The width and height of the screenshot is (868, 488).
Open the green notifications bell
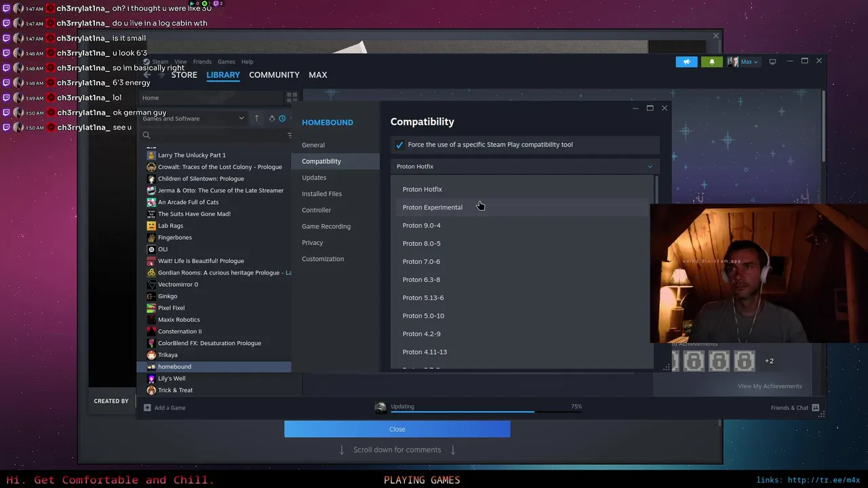(711, 62)
